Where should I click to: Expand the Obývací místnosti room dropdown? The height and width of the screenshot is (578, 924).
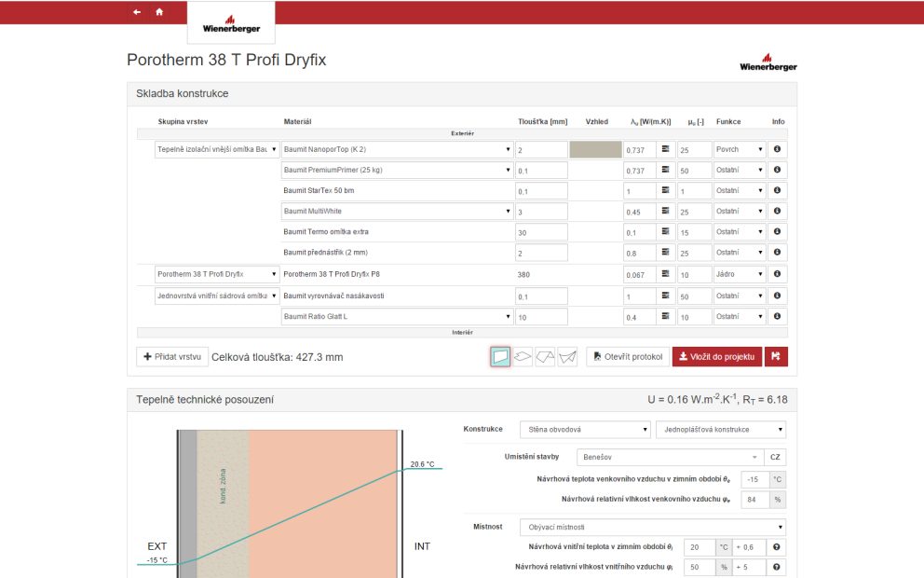coord(651,527)
